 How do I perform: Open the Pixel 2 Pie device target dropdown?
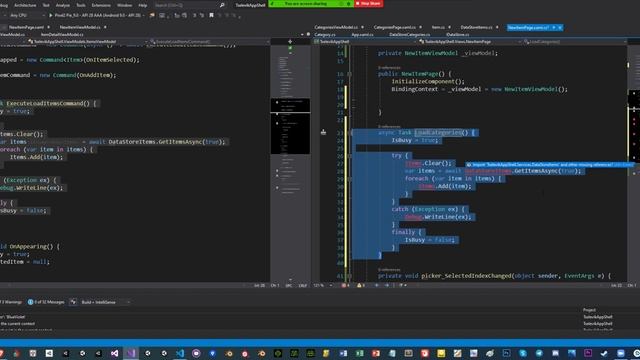pos(99,15)
